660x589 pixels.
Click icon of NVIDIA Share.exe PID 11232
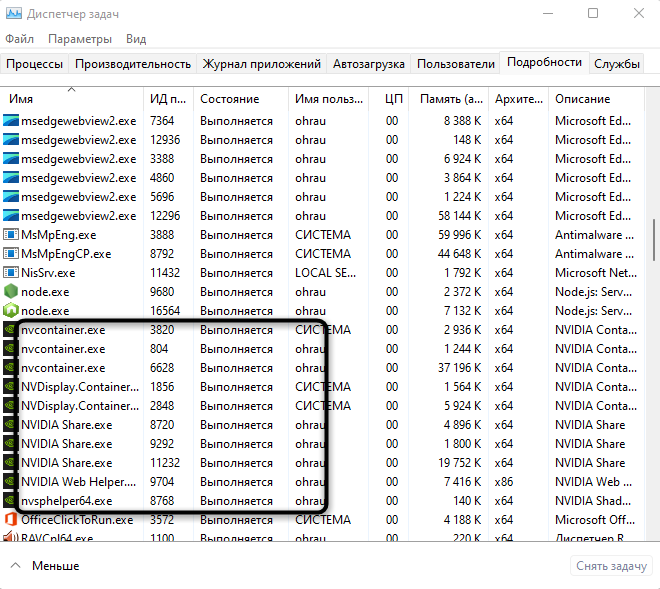click(9, 462)
